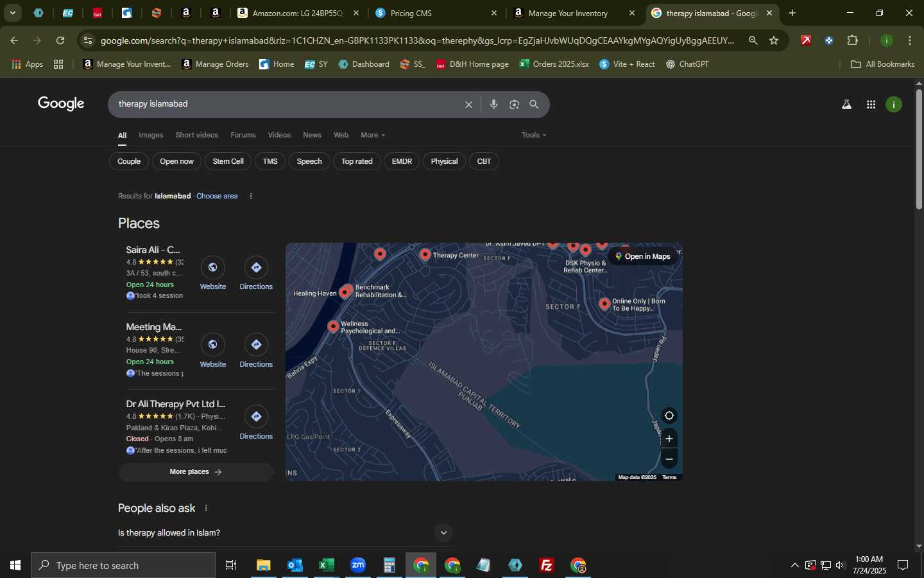The width and height of the screenshot is (924, 578).
Task: Open Excel from the taskbar
Action: [326, 565]
